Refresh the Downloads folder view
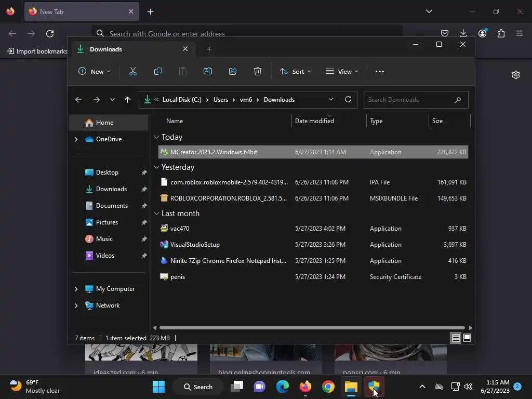 click(x=348, y=99)
